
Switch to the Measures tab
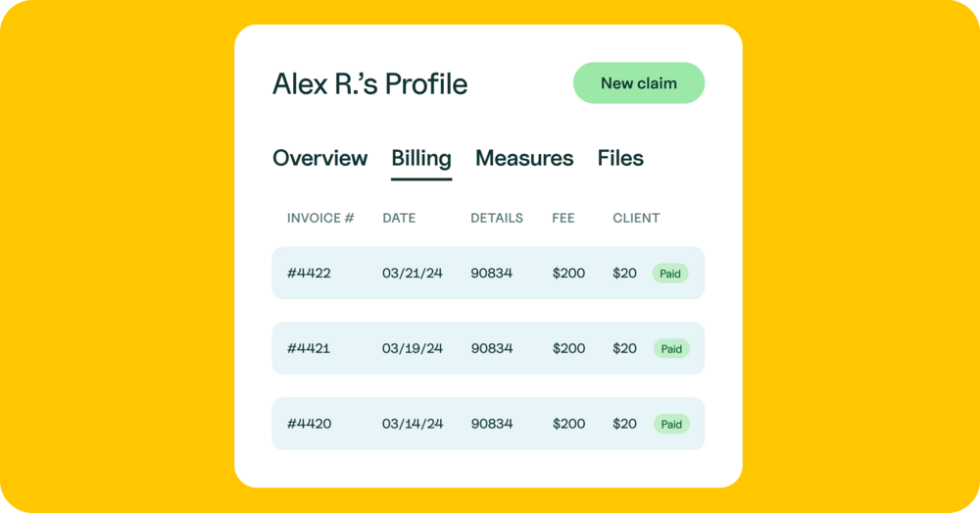point(524,158)
